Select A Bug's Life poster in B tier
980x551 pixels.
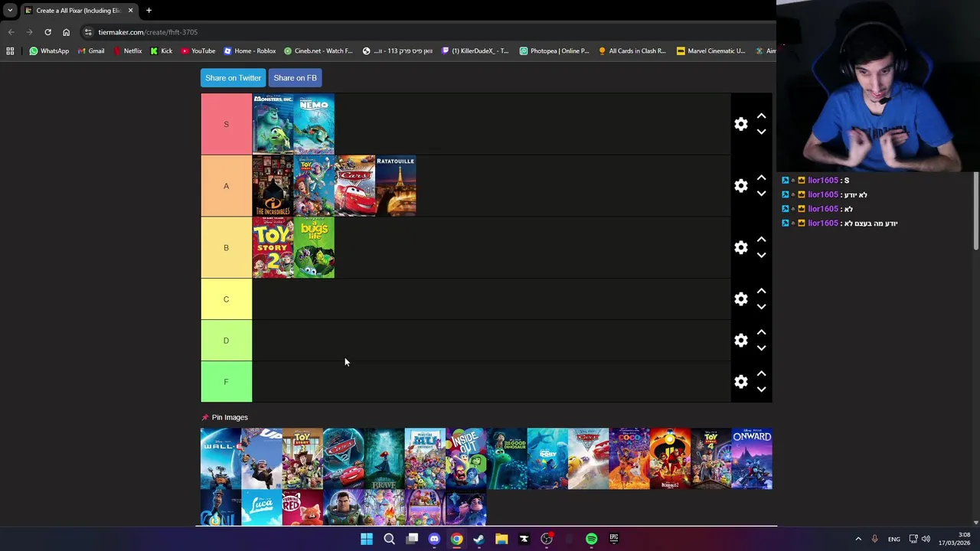(314, 248)
